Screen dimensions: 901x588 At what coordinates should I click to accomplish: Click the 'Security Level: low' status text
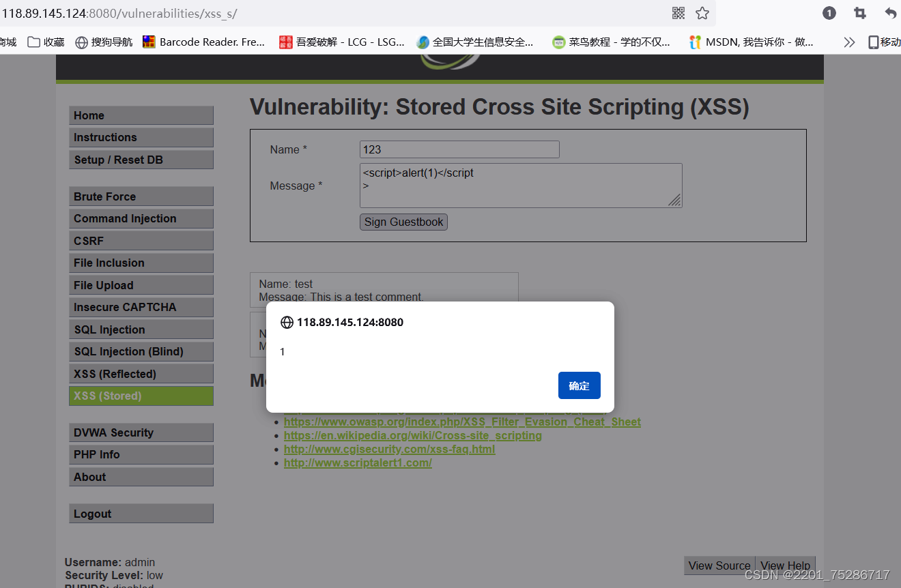[114, 575]
